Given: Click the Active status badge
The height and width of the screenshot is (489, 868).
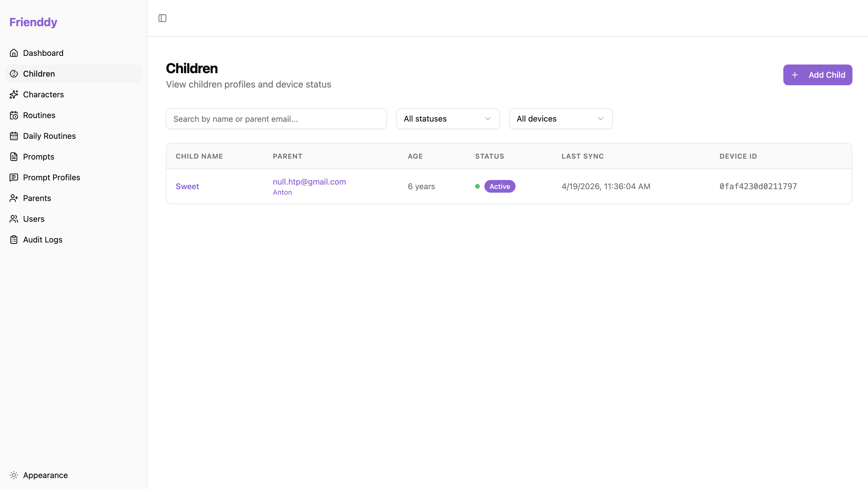Looking at the screenshot, I should click(x=499, y=186).
